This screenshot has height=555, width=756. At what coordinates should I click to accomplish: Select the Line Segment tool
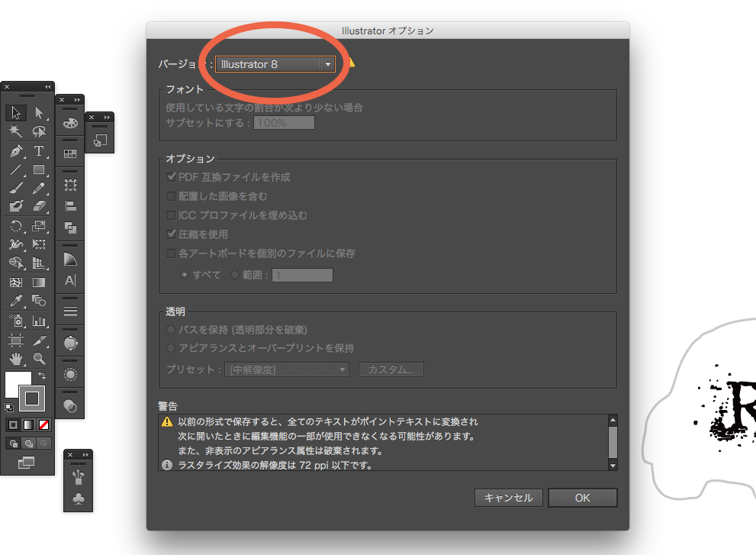pos(16,169)
